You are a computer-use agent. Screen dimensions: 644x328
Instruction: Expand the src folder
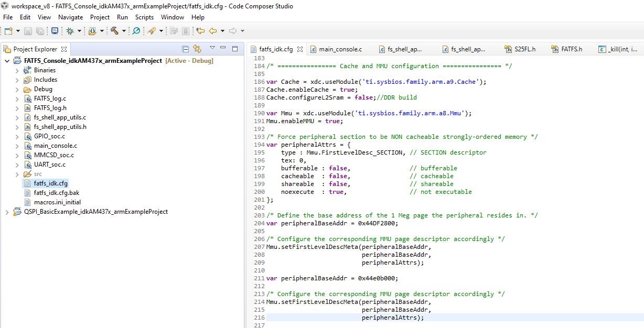[x=17, y=174]
